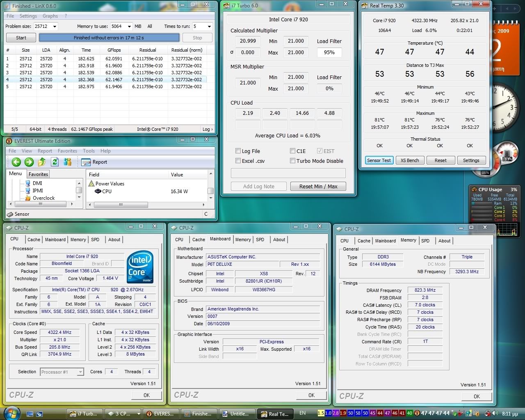Click EVEREST tree horizontal scrollbar

pyautogui.click(x=41, y=204)
